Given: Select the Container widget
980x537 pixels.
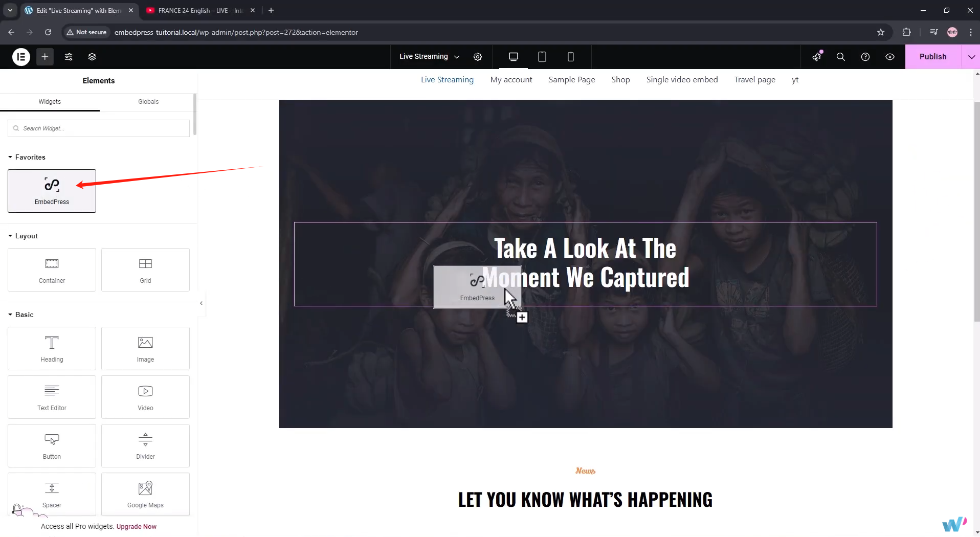Looking at the screenshot, I should point(52,270).
